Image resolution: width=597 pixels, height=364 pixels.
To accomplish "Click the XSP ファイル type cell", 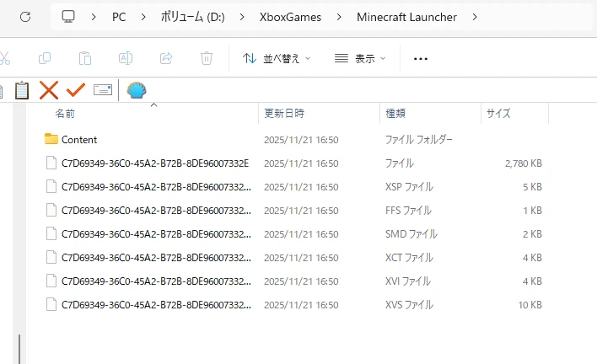I will click(409, 187).
